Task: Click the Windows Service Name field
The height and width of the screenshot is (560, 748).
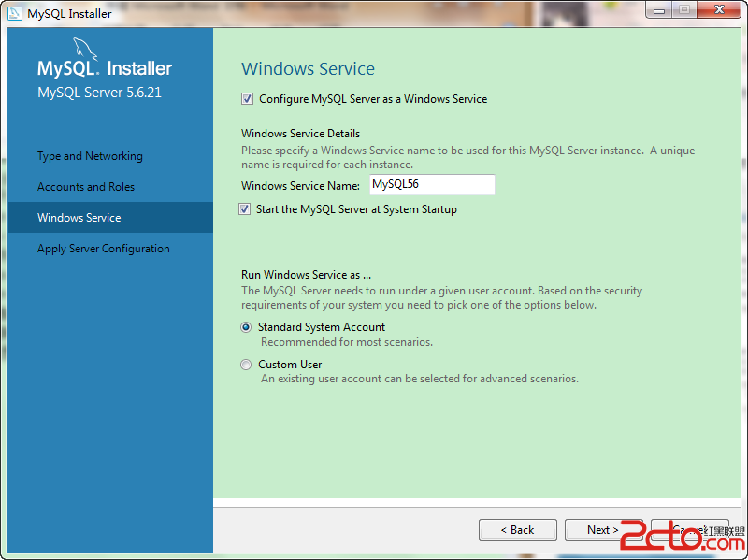Action: coord(432,184)
